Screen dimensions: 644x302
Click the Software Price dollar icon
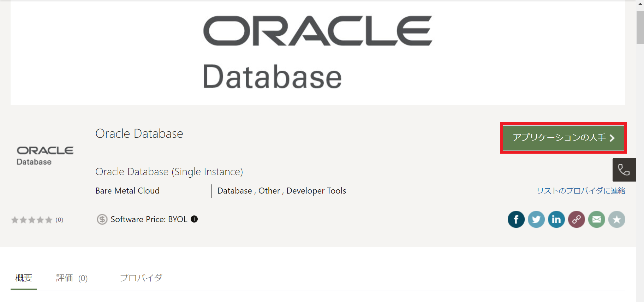coord(102,219)
